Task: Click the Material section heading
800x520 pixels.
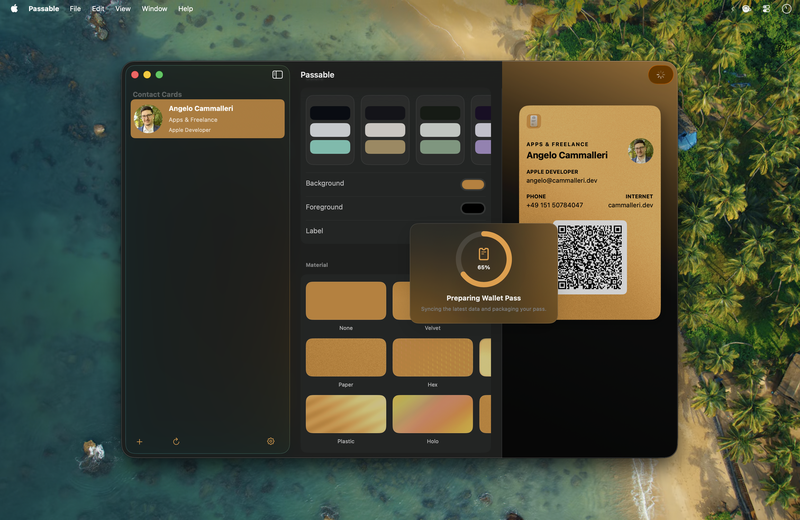Action: click(x=317, y=265)
